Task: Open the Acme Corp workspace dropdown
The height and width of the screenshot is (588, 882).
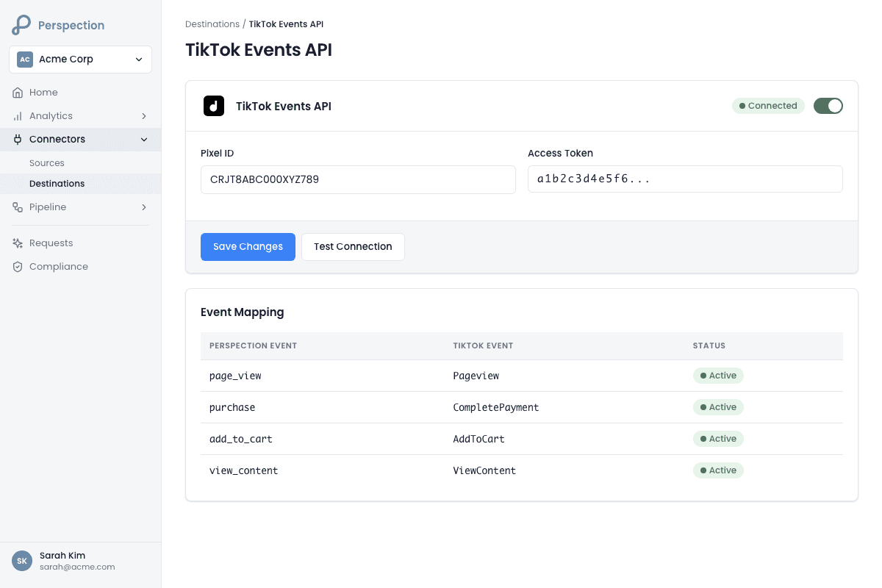Action: click(x=81, y=60)
